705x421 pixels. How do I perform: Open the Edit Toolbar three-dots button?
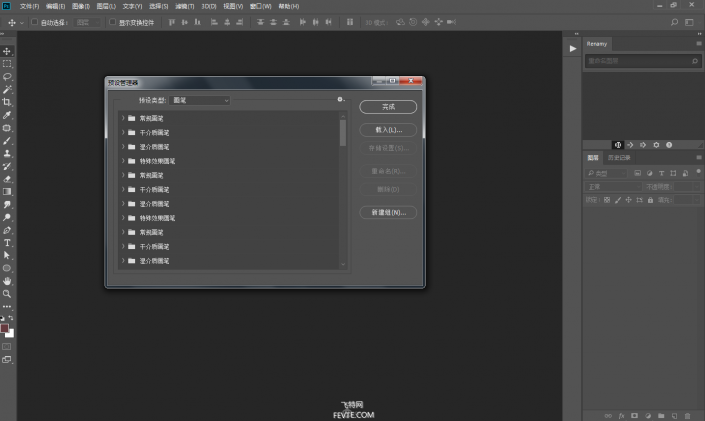(x=7, y=306)
